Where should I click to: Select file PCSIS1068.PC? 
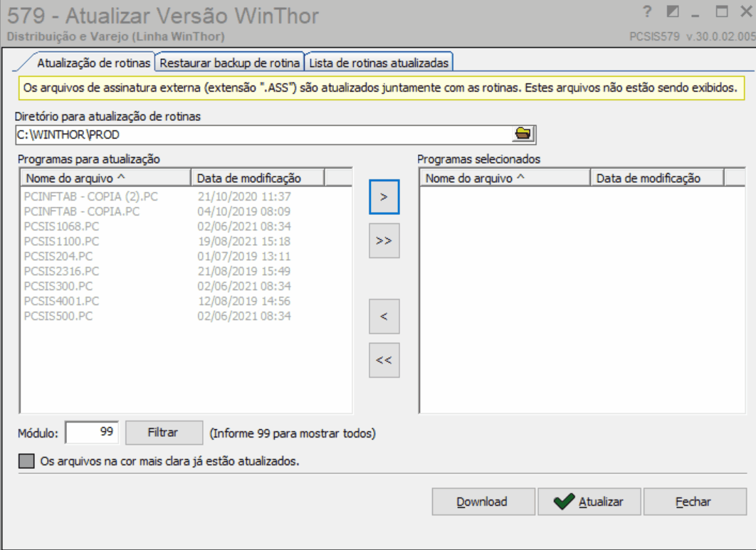click(x=61, y=226)
